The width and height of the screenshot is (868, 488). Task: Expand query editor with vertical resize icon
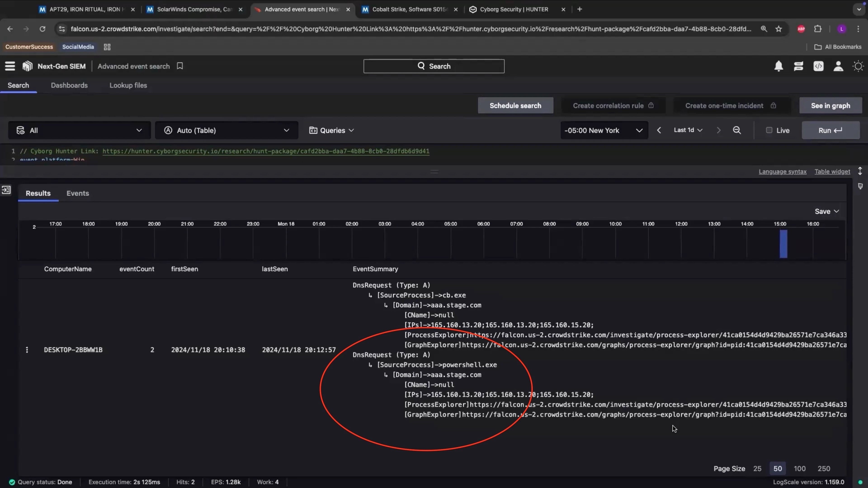pos(860,171)
